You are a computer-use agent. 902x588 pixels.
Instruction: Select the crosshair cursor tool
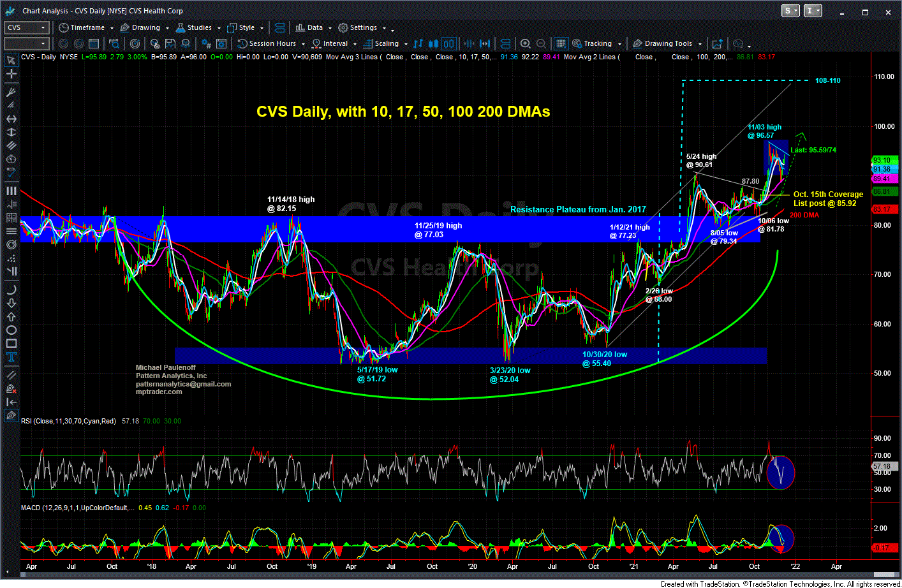coord(11,73)
